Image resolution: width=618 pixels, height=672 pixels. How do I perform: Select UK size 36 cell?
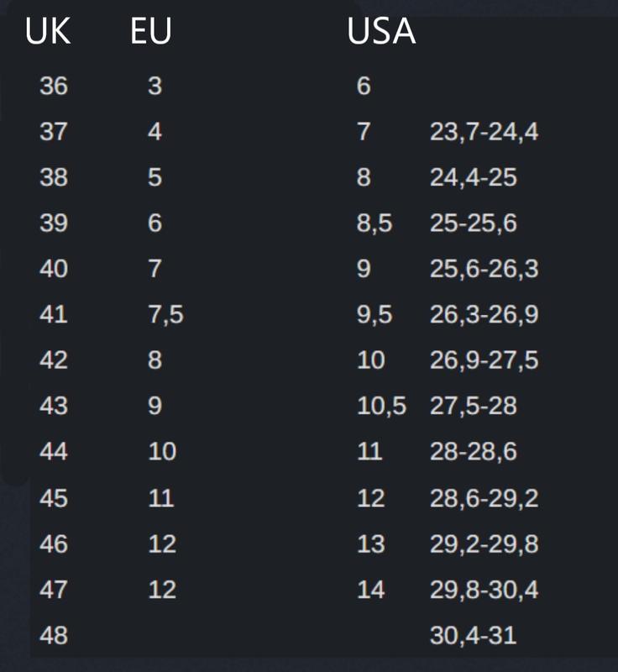pyautogui.click(x=54, y=86)
